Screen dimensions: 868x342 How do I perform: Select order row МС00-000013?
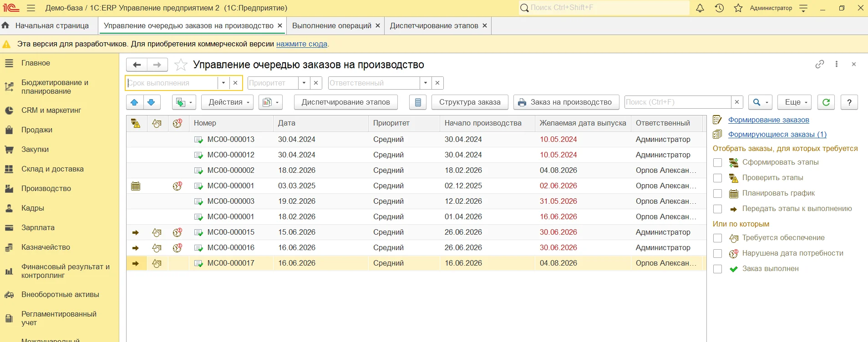point(416,140)
